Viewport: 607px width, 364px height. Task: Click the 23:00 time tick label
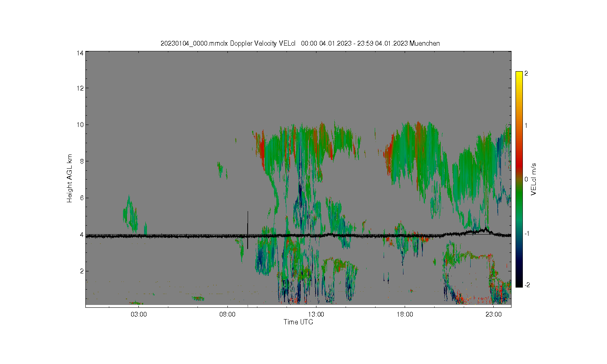tap(493, 315)
